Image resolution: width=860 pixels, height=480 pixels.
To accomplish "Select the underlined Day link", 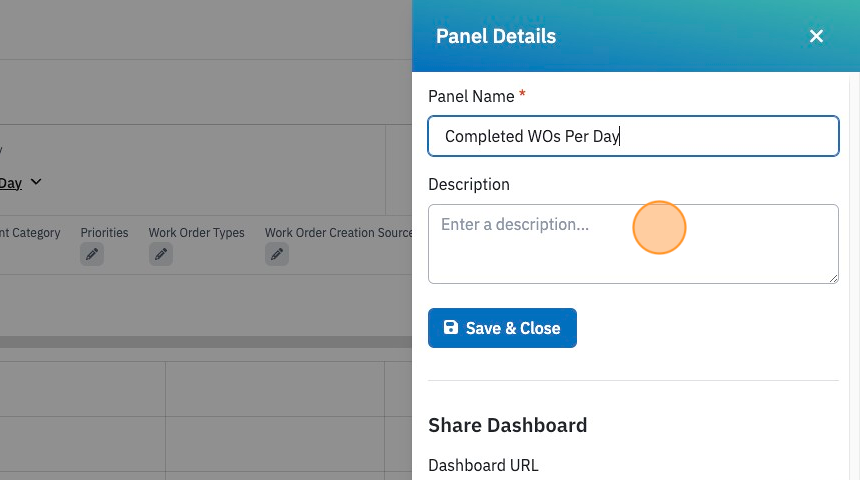I will tap(10, 183).
